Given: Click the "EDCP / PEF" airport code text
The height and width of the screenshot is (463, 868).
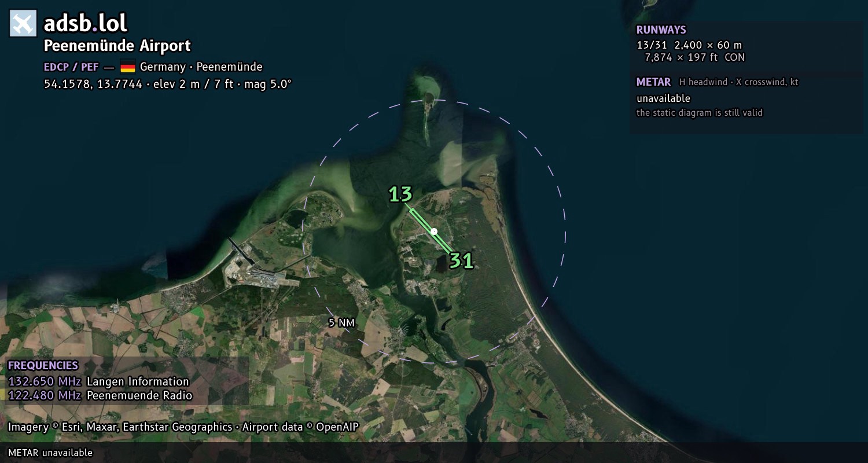Looking at the screenshot, I should tap(71, 67).
